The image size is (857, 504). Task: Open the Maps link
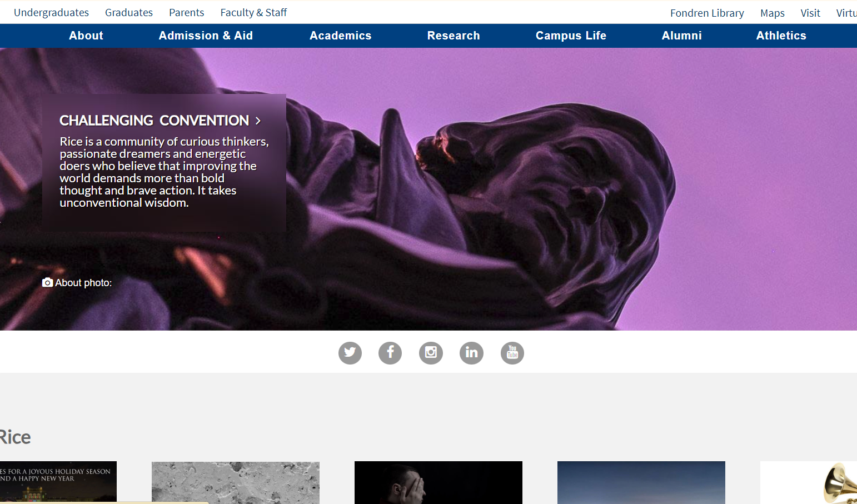(x=773, y=13)
